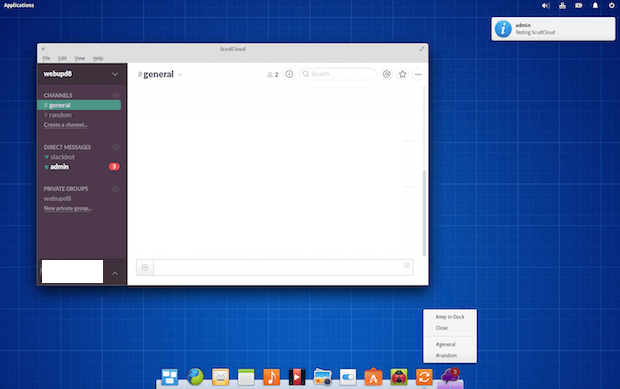Open the notifications bell in top panel
The width and height of the screenshot is (620, 389).
[x=595, y=6]
